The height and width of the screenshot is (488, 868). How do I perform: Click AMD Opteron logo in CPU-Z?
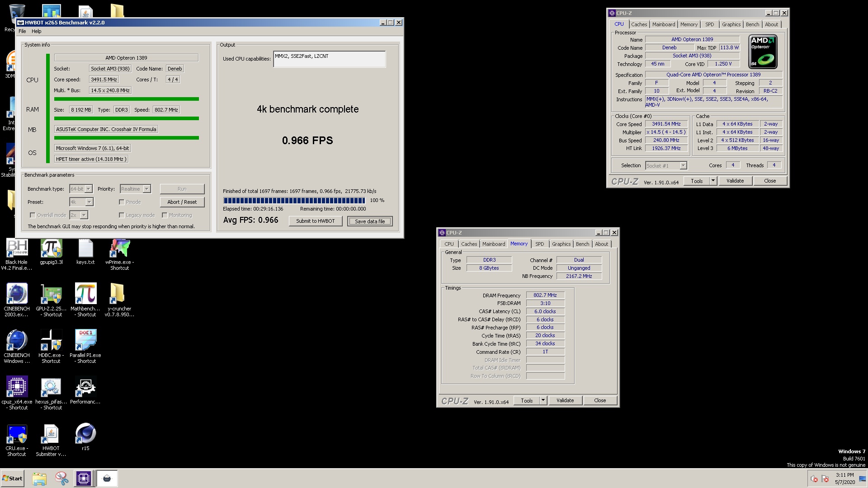point(763,52)
